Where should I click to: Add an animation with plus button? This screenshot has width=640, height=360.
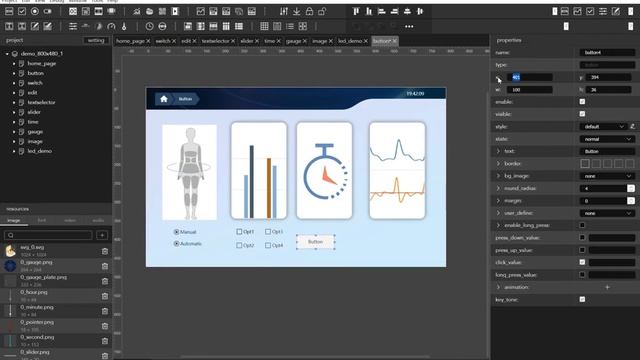[x=607, y=287]
